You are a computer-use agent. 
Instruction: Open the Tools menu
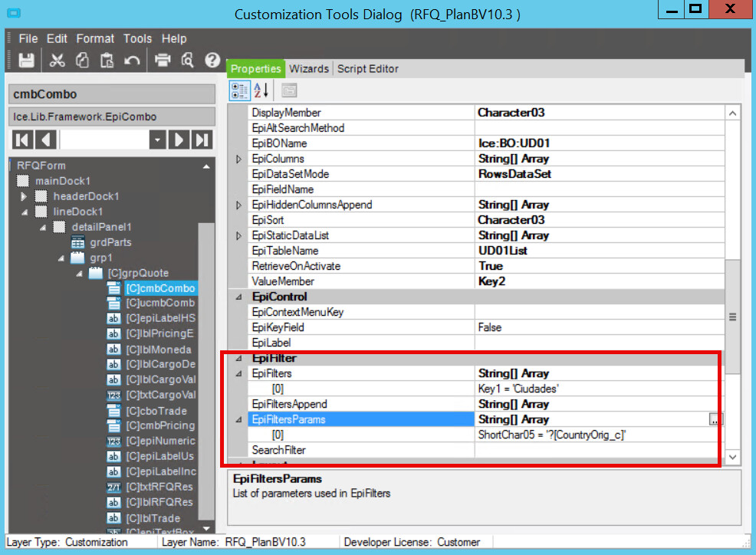137,38
